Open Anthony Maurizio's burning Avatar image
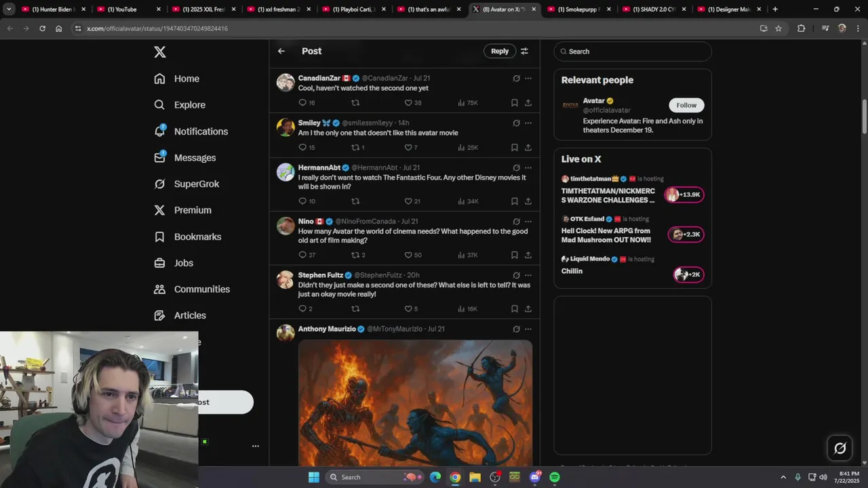The image size is (868, 488). [415, 403]
